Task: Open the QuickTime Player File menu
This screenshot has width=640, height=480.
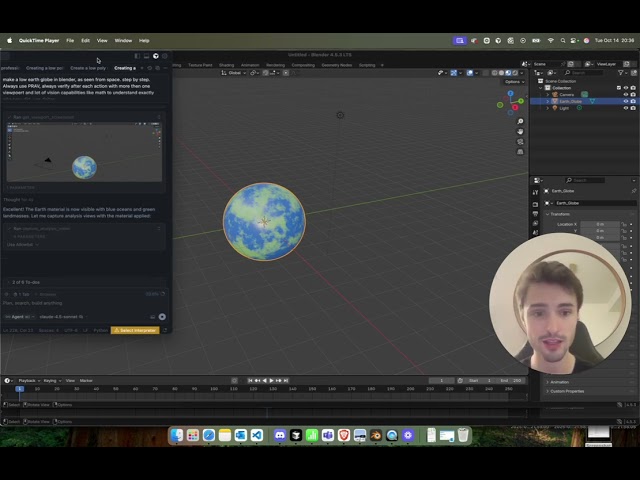Action: (70, 40)
